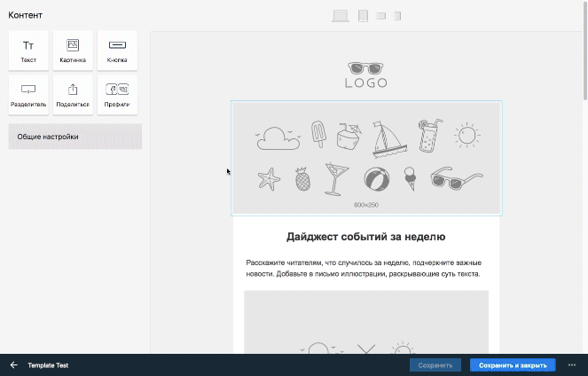Click the back arrow in bottom bar
The image size is (588, 376).
tap(13, 364)
